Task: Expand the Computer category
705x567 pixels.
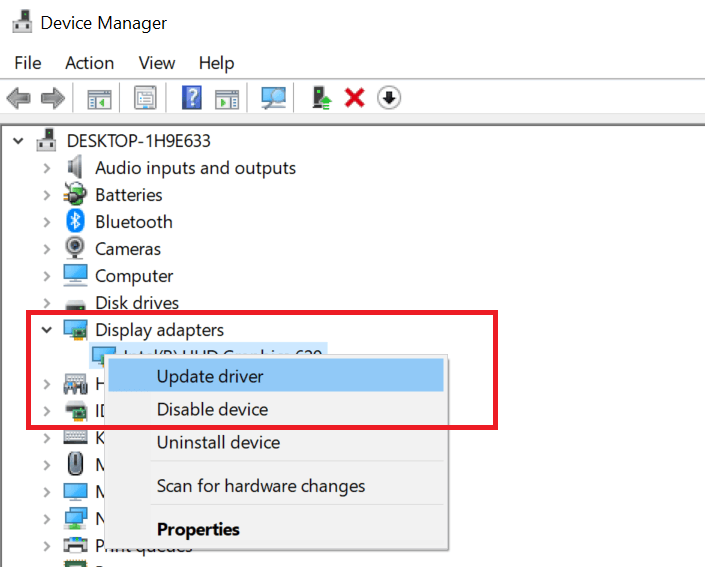Action: pyautogui.click(x=47, y=276)
